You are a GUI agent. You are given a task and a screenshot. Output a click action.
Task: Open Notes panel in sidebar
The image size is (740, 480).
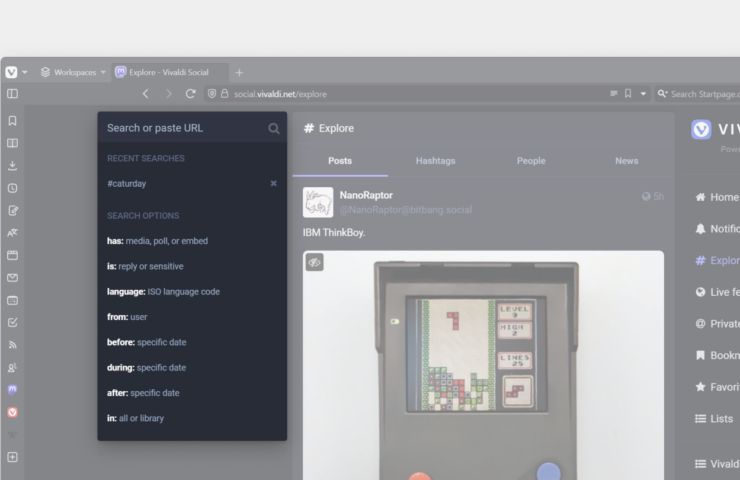(13, 211)
